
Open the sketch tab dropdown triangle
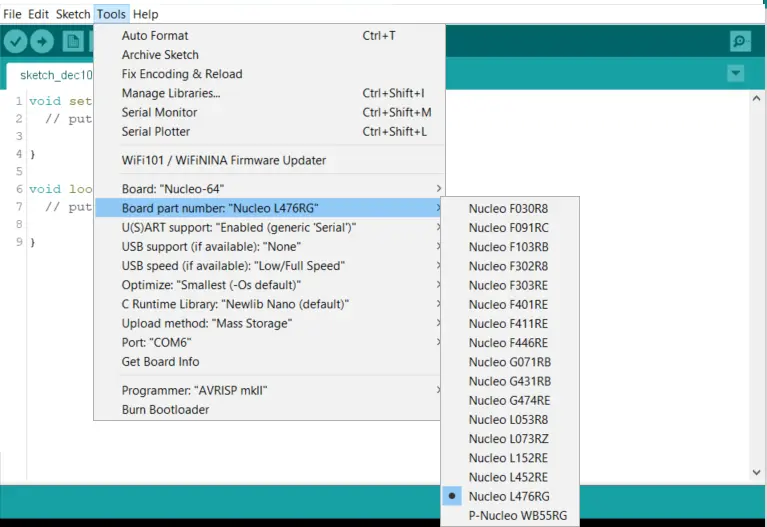click(736, 74)
